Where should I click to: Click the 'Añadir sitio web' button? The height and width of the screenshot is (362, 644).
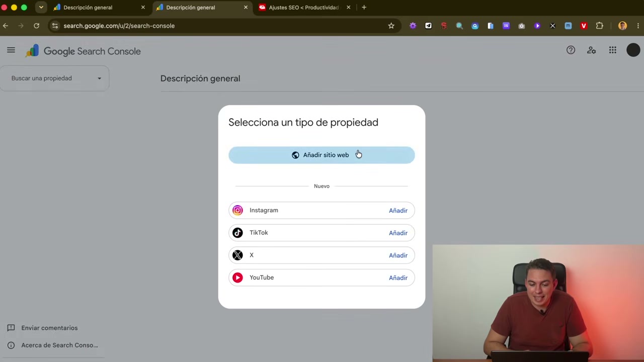click(x=321, y=155)
